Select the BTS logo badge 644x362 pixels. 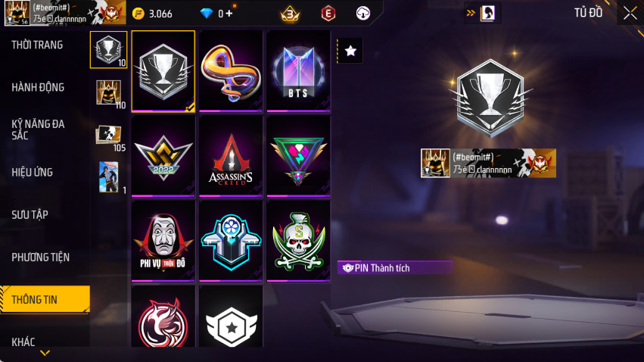tap(298, 71)
